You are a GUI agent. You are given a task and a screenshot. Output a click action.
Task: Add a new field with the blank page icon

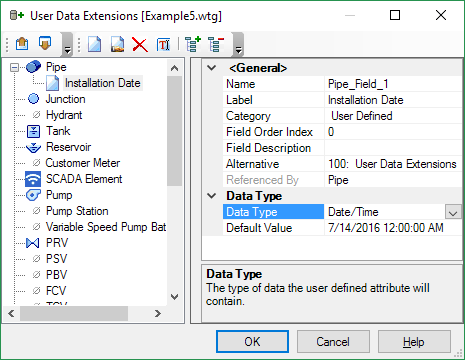point(95,44)
